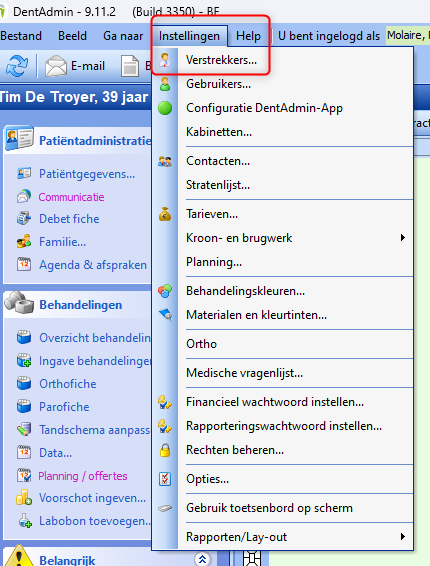The width and height of the screenshot is (430, 566).
Task: Click the Orthofiche tooth icon
Action: 24,383
